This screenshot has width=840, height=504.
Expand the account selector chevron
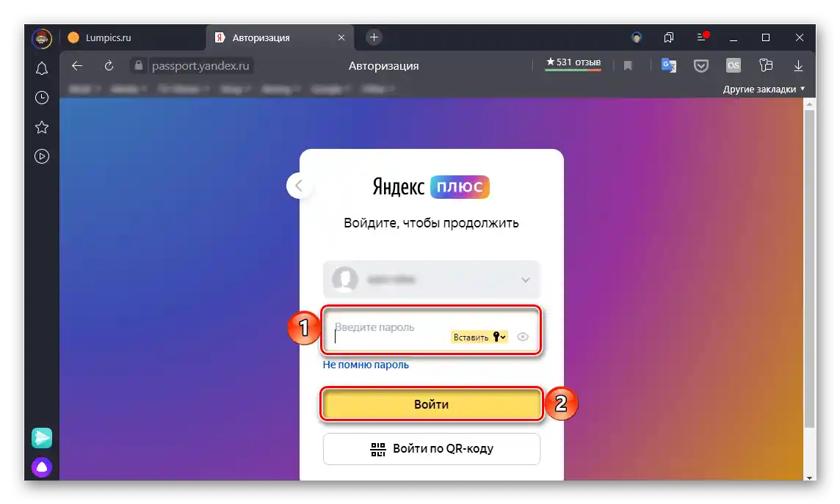click(x=526, y=280)
